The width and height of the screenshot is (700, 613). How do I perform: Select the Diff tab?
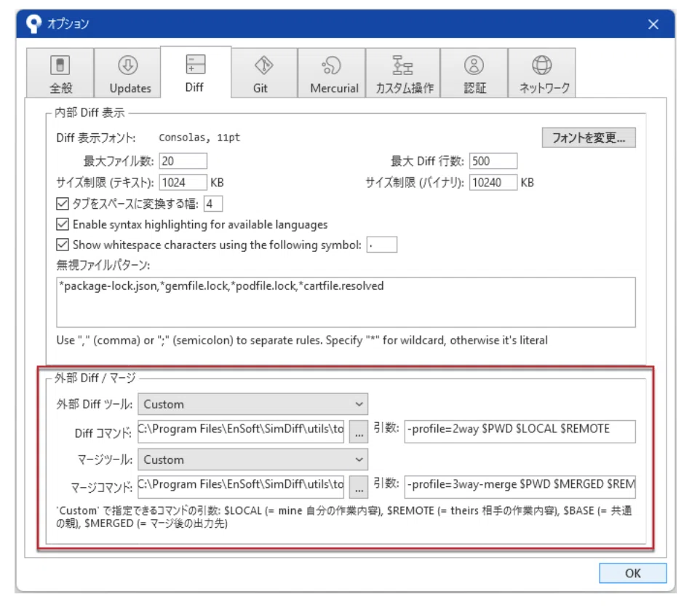coord(196,72)
